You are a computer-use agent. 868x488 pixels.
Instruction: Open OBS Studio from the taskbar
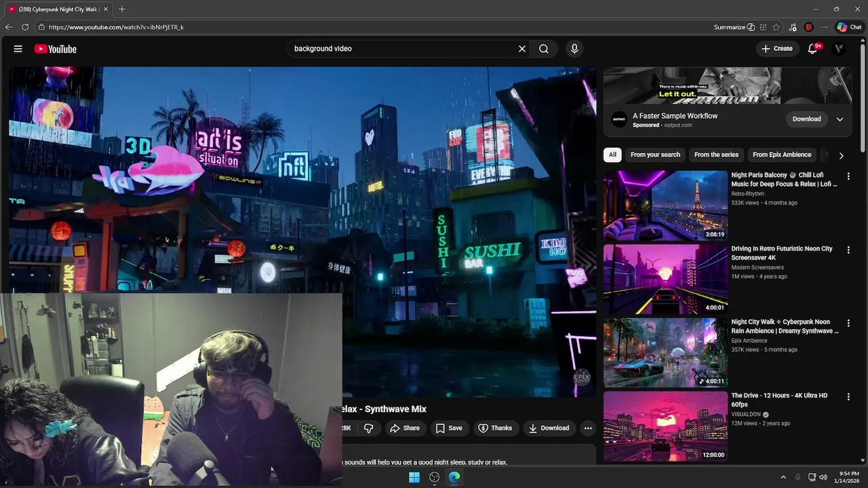(435, 477)
